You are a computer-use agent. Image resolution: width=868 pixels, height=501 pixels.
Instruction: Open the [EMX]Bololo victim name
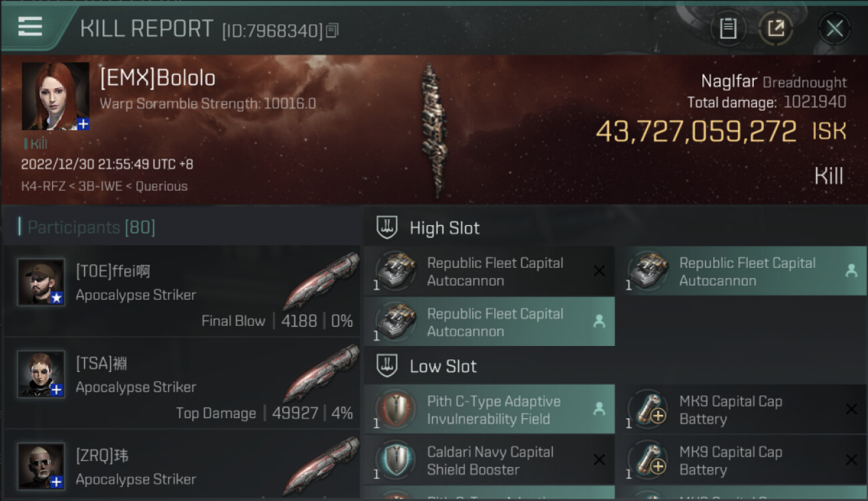point(158,78)
